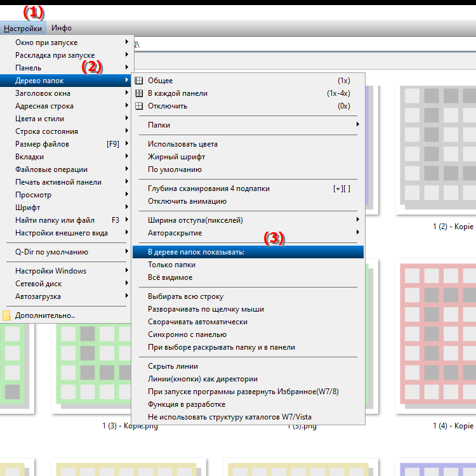Select Только папки display option

coord(171,265)
